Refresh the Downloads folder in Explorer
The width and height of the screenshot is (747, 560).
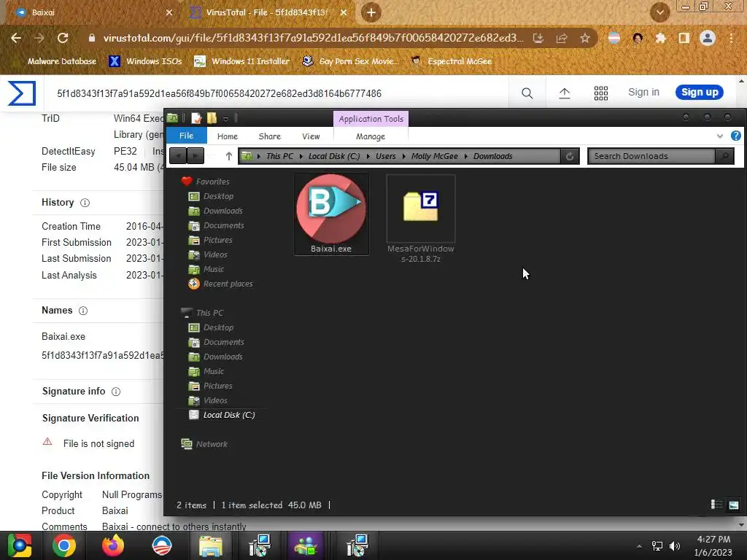point(570,156)
